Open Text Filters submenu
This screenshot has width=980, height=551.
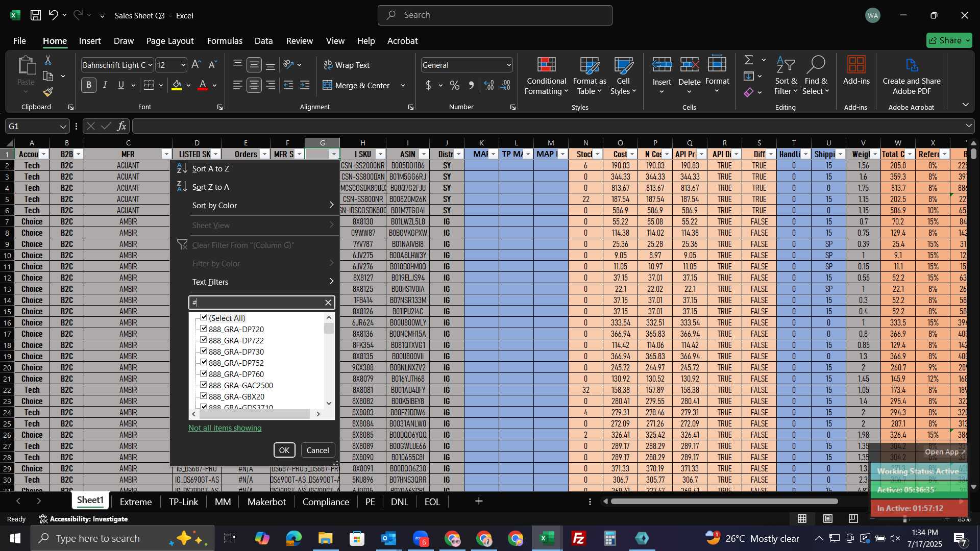262,282
